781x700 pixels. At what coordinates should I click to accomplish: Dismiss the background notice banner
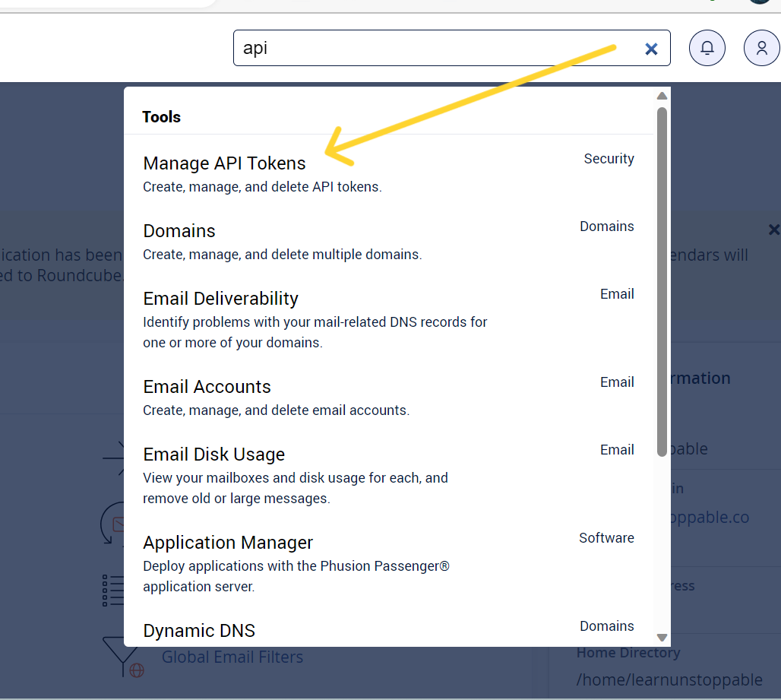pyautogui.click(x=773, y=230)
